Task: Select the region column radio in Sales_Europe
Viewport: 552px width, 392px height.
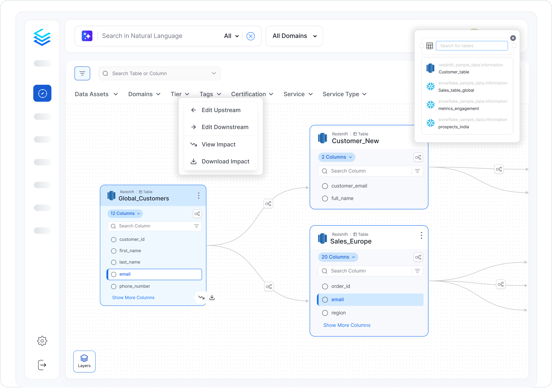Action: pyautogui.click(x=325, y=313)
